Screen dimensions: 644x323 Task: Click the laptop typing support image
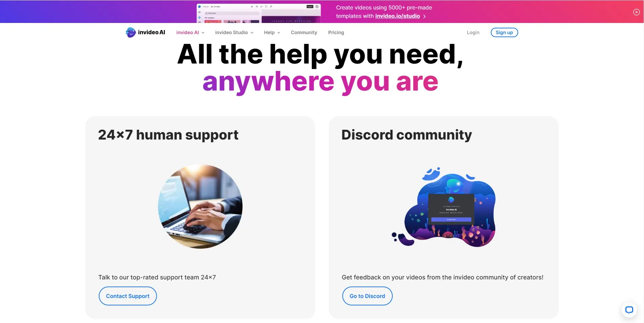[200, 206]
